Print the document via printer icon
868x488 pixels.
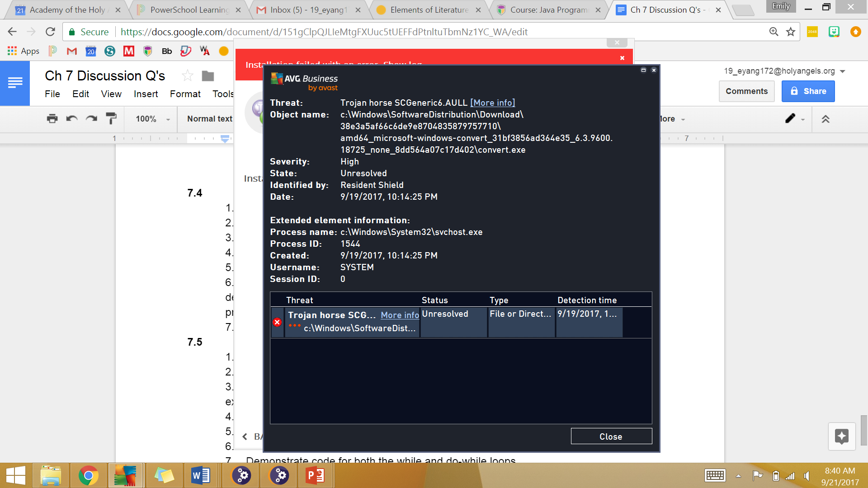pos(52,118)
